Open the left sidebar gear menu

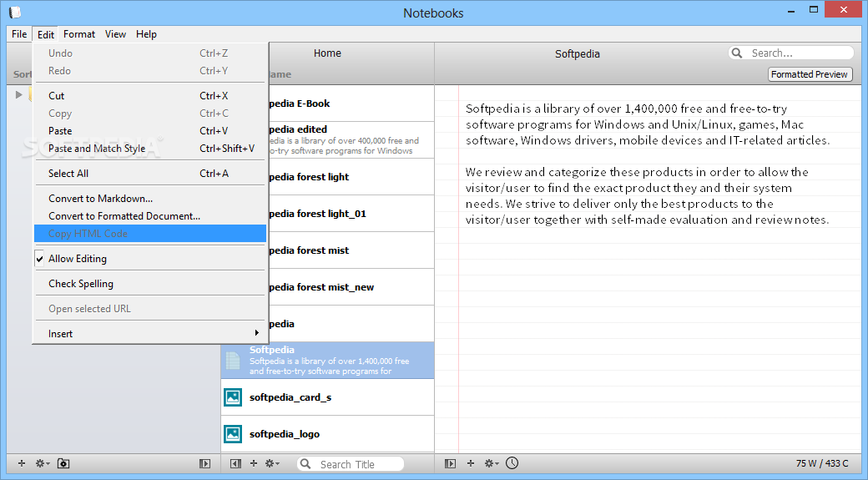click(43, 463)
